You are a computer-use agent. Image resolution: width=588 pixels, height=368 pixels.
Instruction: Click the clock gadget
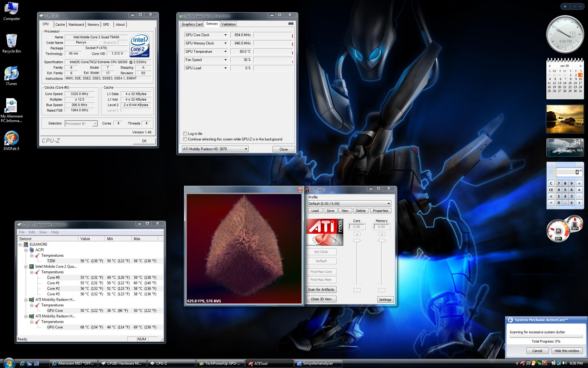click(565, 34)
